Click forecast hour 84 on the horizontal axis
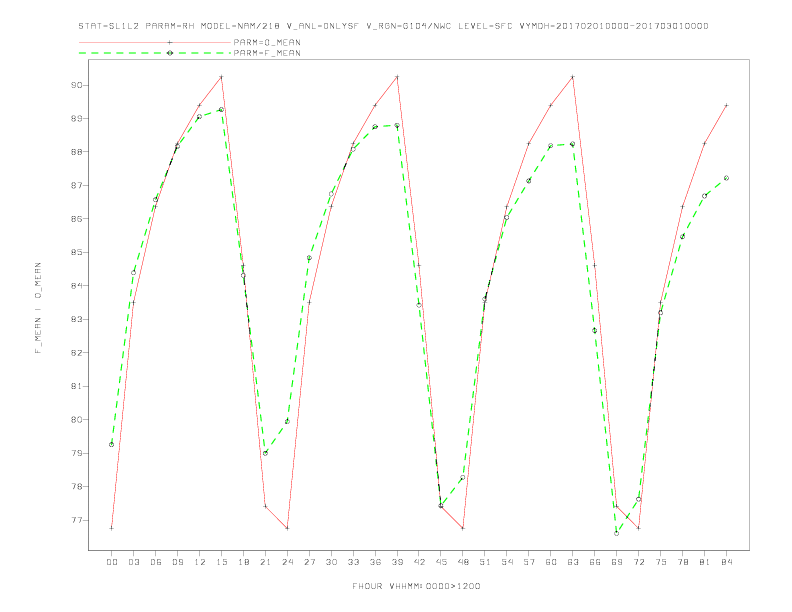The height and width of the screenshot is (612, 792). point(727,562)
